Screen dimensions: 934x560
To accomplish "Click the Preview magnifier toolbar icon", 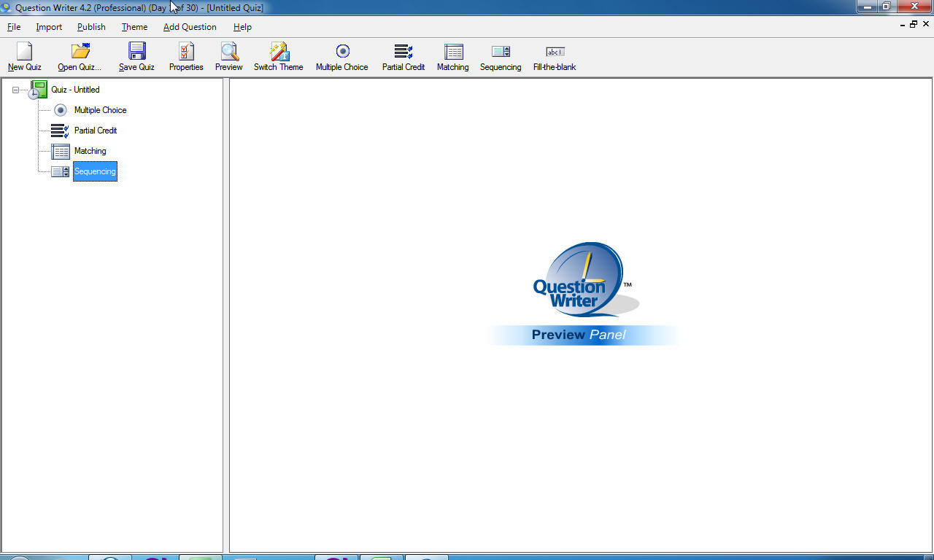I will [229, 51].
